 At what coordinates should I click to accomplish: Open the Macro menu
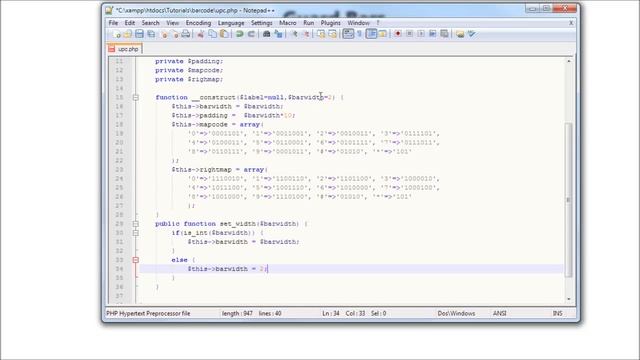coord(288,23)
